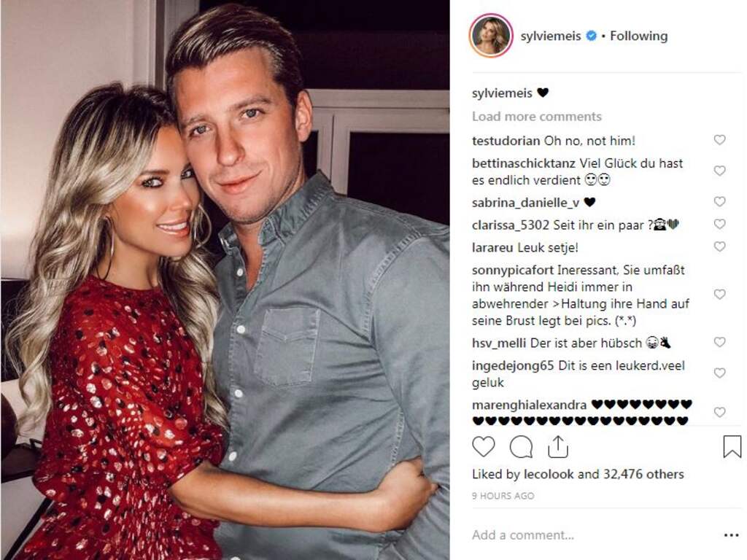Click the verified badge next to sylviemeis

click(x=591, y=36)
